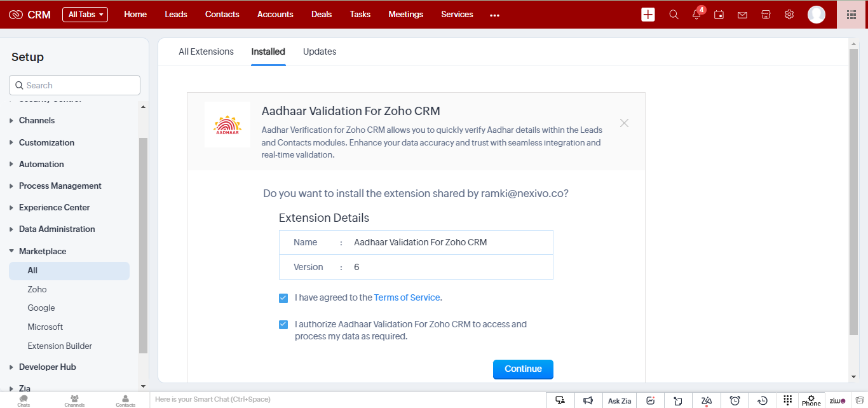Open the global search magnifier icon
This screenshot has height=408, width=868.
pyautogui.click(x=674, y=15)
